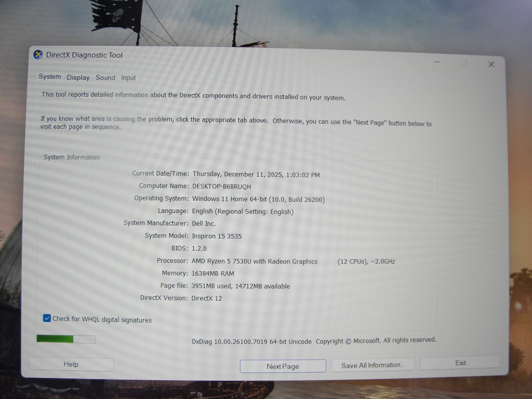This screenshot has height=399, width=532.
Task: Click the Current Date/Time: label
Action: tap(161, 173)
